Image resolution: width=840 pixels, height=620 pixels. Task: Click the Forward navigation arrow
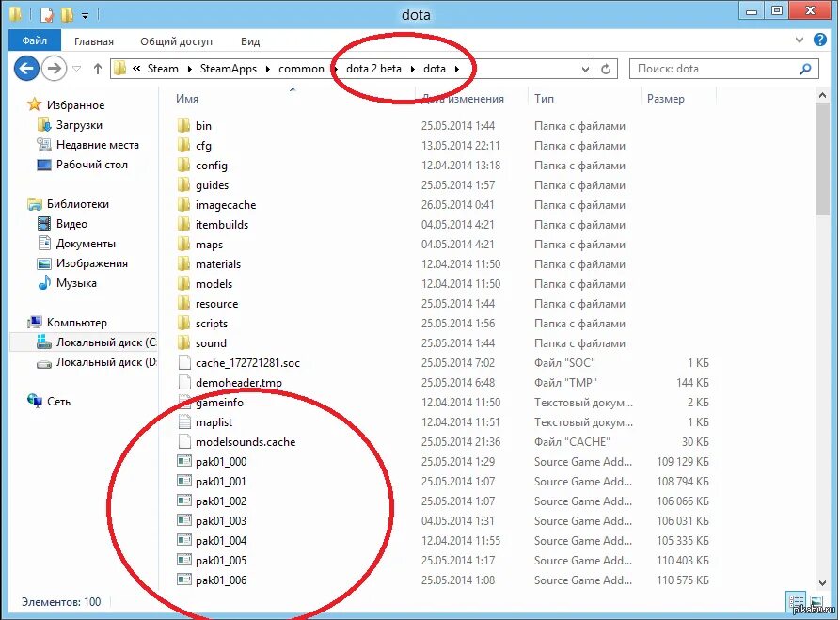[54, 69]
